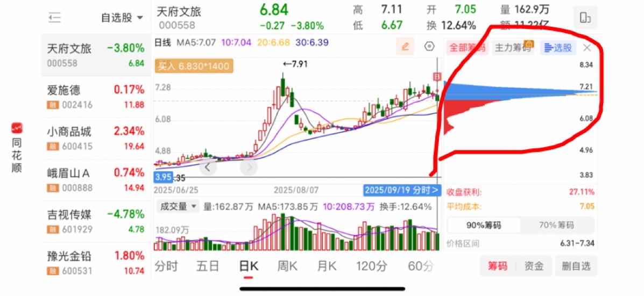Select the 70%筹码 option
644x296 pixels.
click(557, 225)
